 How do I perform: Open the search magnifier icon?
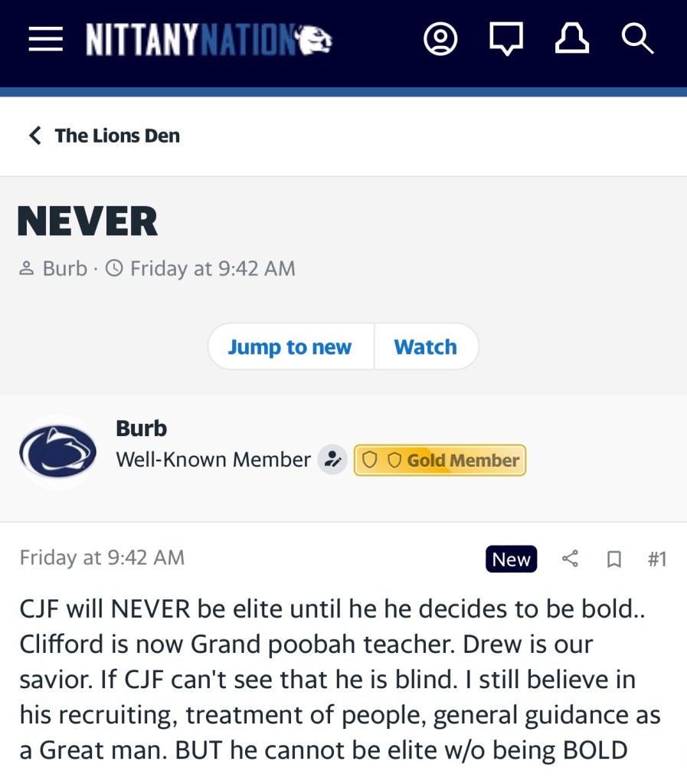click(637, 39)
